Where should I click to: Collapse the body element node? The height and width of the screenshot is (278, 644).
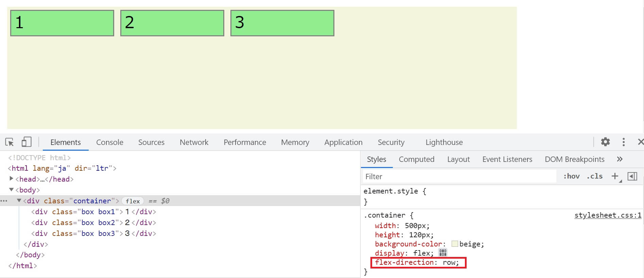[11, 190]
